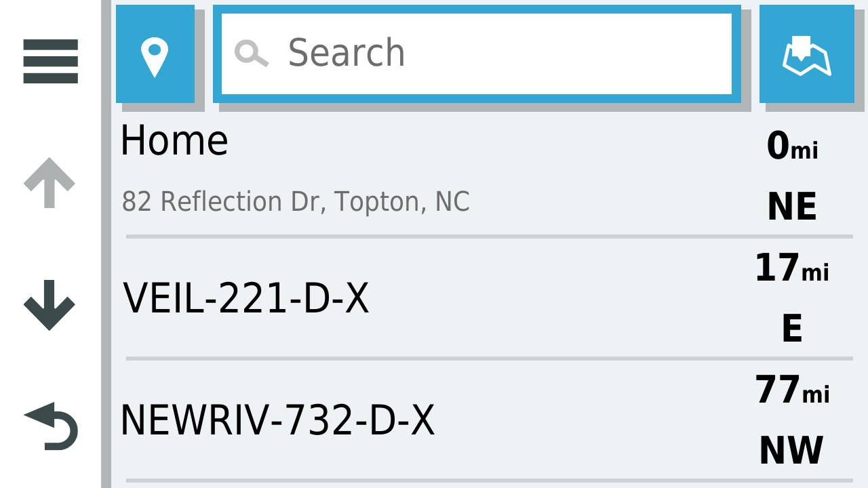
Task: Focus the Search input field
Action: coord(477,54)
